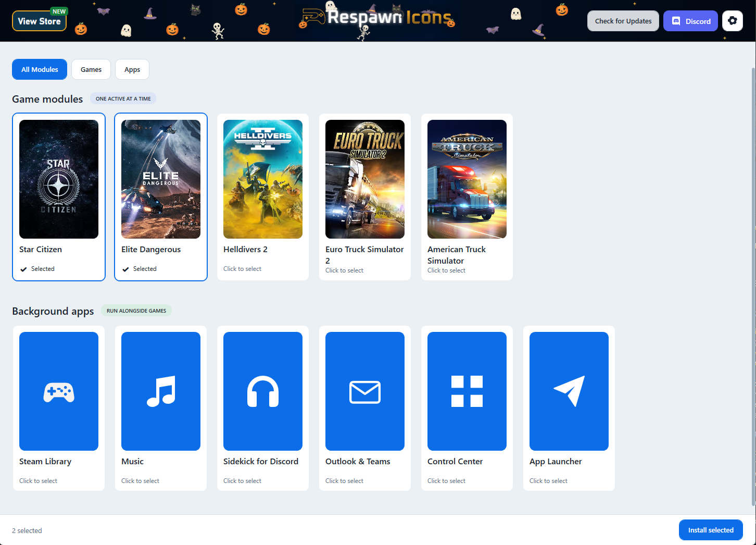The image size is (756, 545).
Task: Click the Control Center grid icon
Action: click(467, 391)
